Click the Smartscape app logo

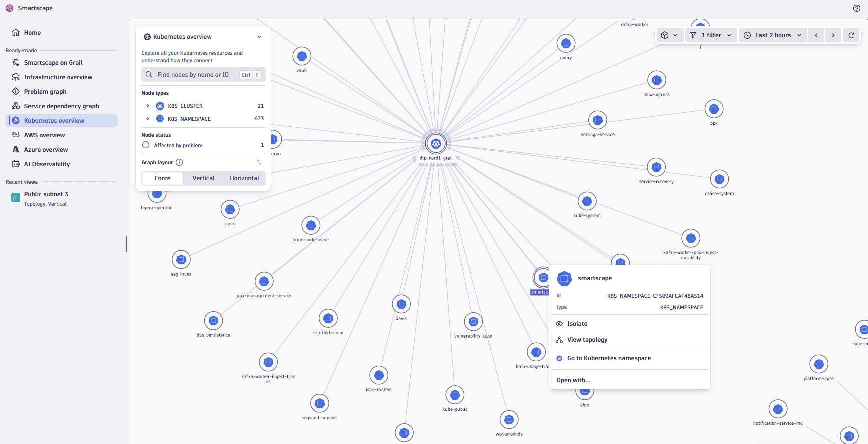pyautogui.click(x=10, y=8)
